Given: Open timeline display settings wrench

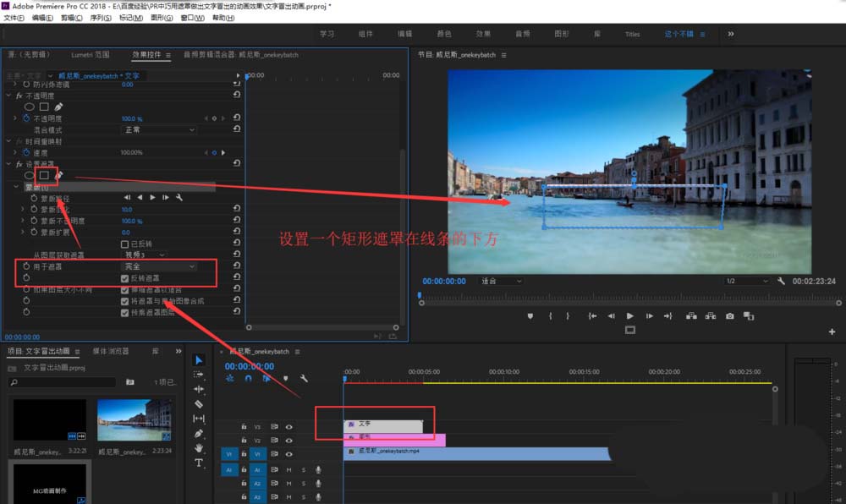Looking at the screenshot, I should click(x=304, y=378).
